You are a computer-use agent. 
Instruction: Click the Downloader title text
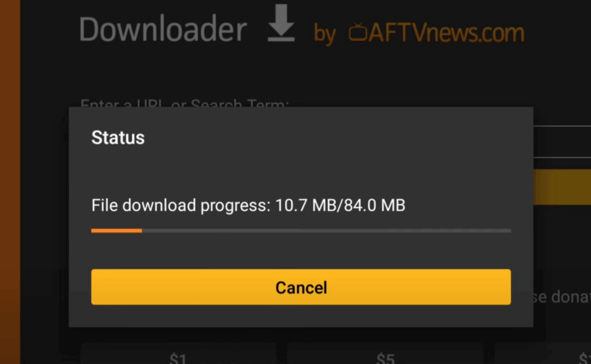click(x=162, y=29)
